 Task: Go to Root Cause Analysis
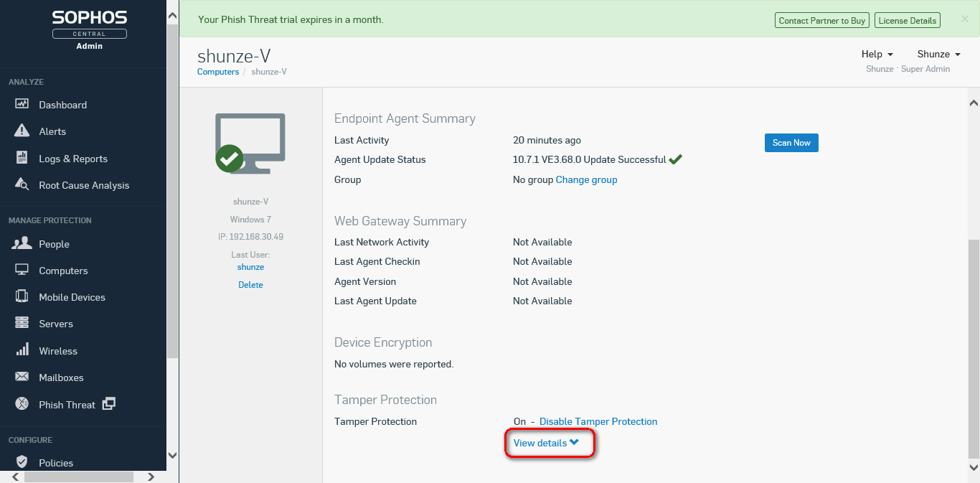coord(84,185)
